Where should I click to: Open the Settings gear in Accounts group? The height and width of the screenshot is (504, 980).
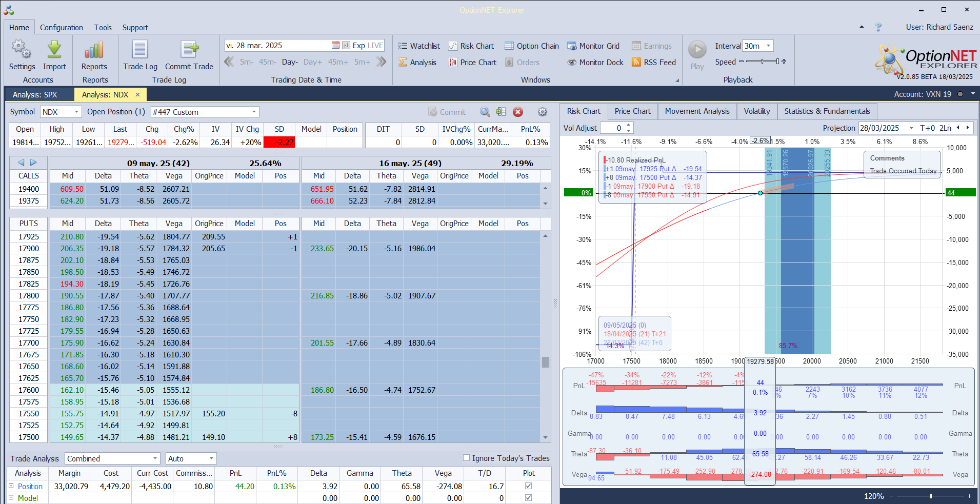22,50
